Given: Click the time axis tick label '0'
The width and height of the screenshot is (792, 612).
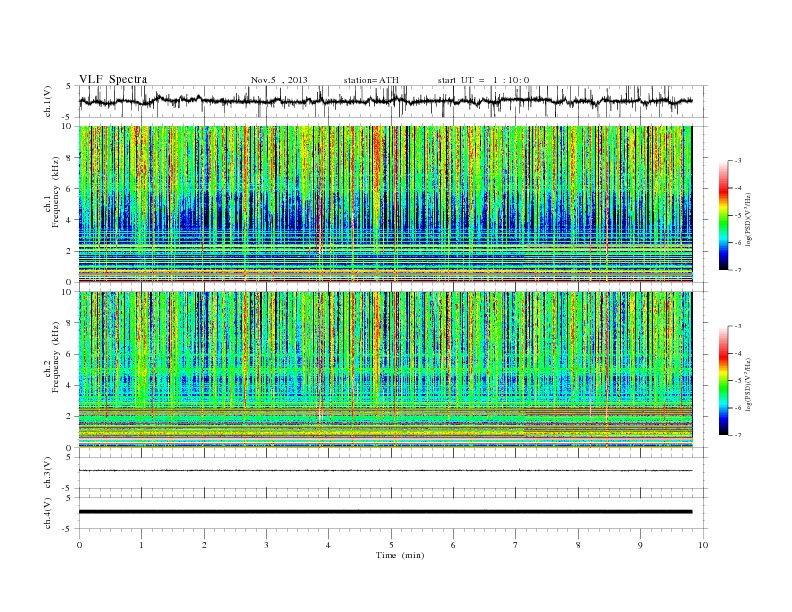Looking at the screenshot, I should pos(79,545).
